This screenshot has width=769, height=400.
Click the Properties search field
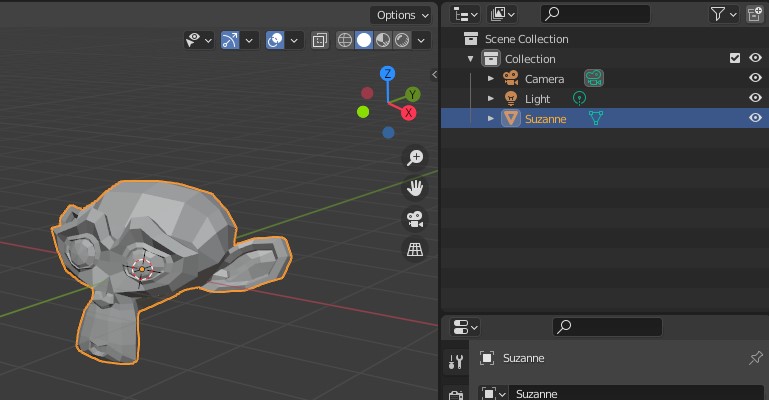coord(607,327)
